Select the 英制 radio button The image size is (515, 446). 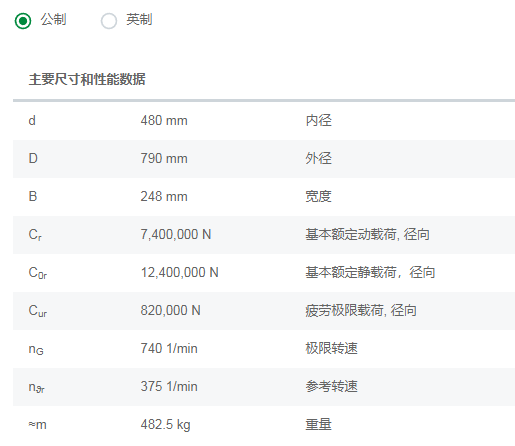109,21
